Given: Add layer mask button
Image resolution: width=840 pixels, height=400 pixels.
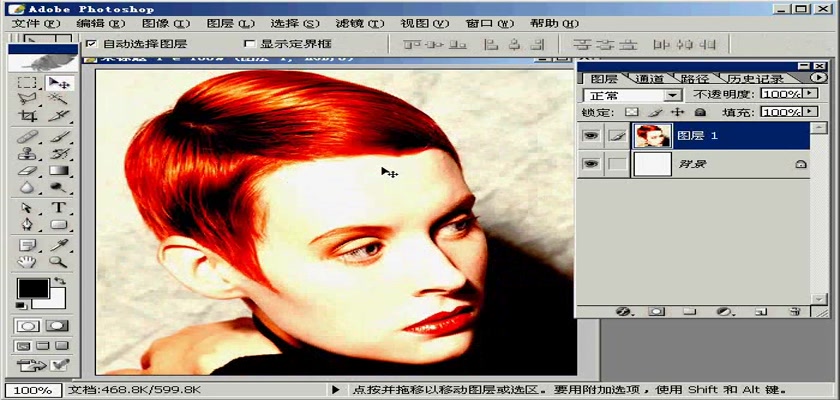Looking at the screenshot, I should tap(656, 311).
